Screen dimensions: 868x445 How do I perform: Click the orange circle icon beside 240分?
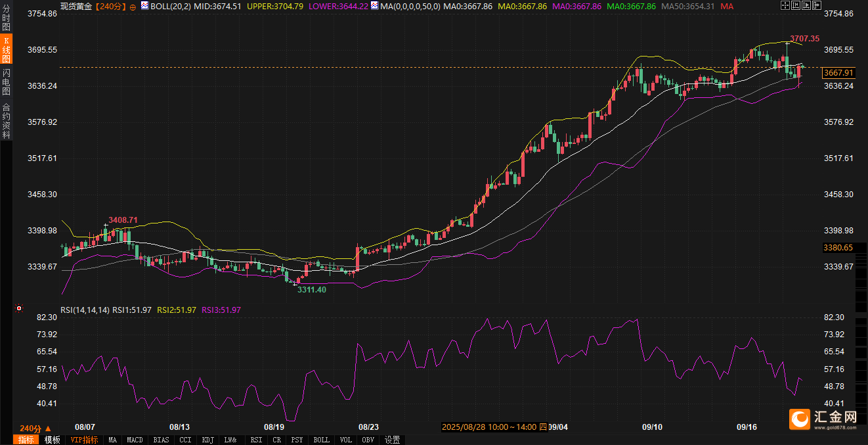click(x=133, y=7)
